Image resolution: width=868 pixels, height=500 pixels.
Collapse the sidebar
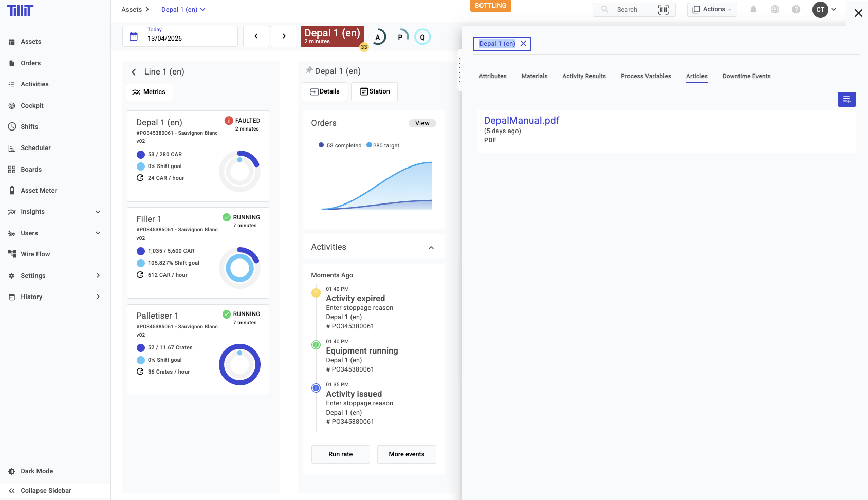pos(46,491)
